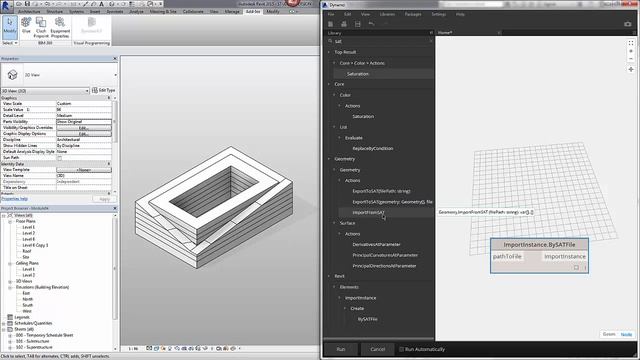This screenshot has width=640, height=360.
Task: Click the New file icon in Dynamo toolbar
Action: [x=331, y=24]
